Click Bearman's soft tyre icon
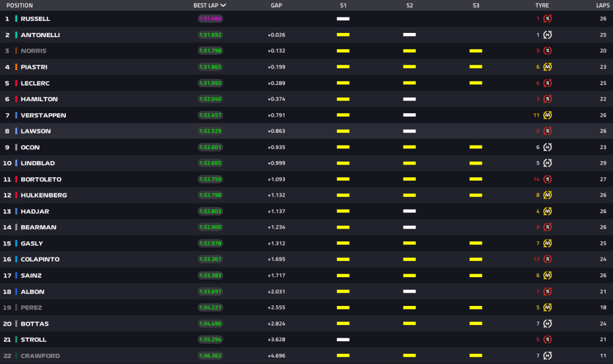The image size is (613, 364). (x=547, y=227)
